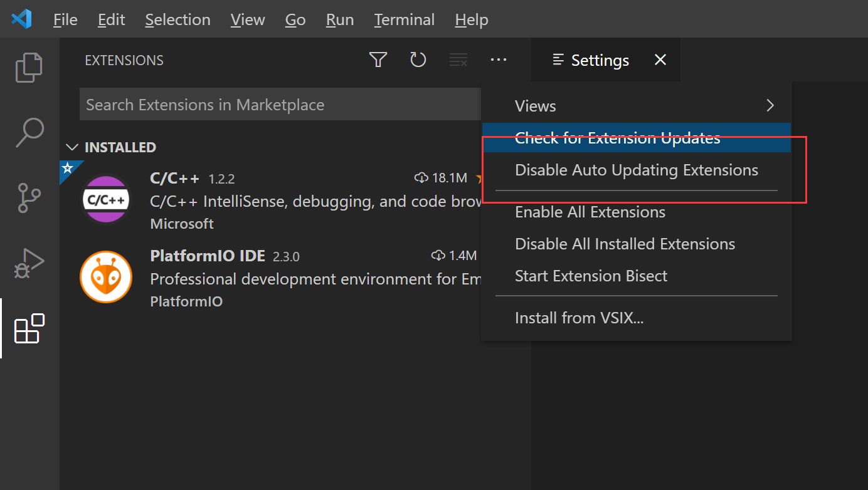This screenshot has width=868, height=490.
Task: Click the Extensions view icon
Action: [x=29, y=328]
